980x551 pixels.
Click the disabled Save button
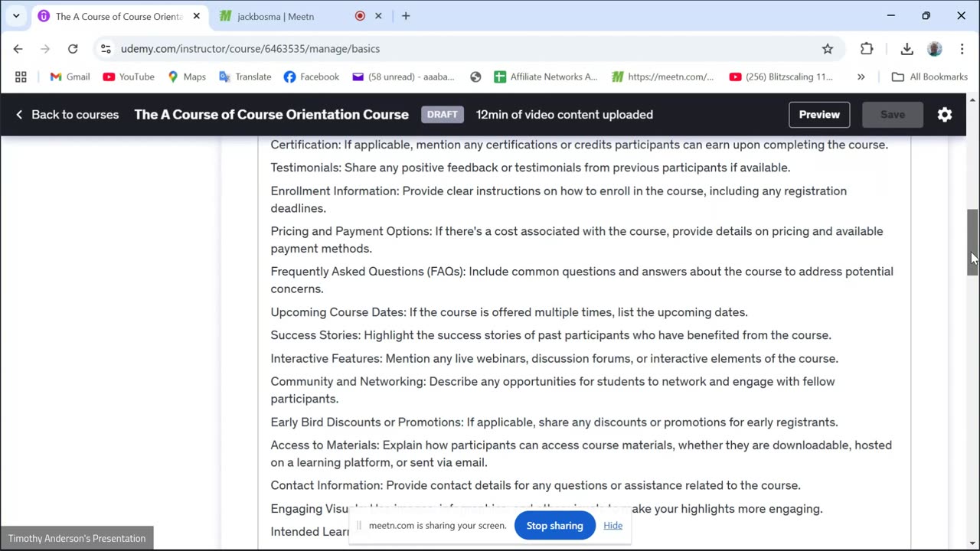893,115
